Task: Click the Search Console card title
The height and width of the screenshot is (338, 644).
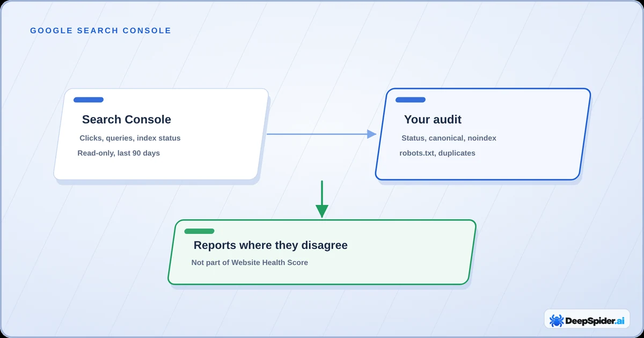Action: click(127, 120)
